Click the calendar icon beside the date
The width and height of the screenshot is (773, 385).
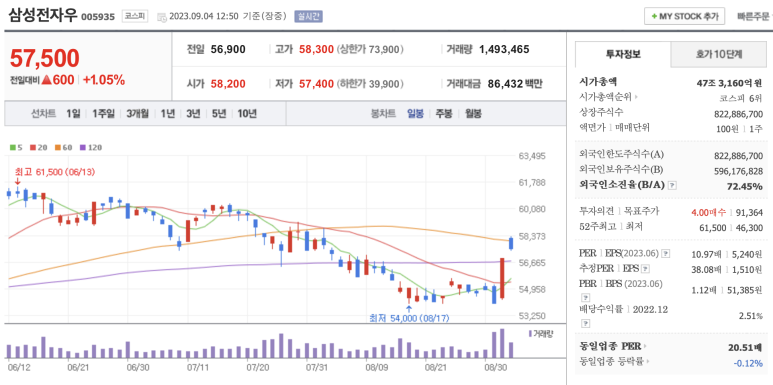coord(162,17)
